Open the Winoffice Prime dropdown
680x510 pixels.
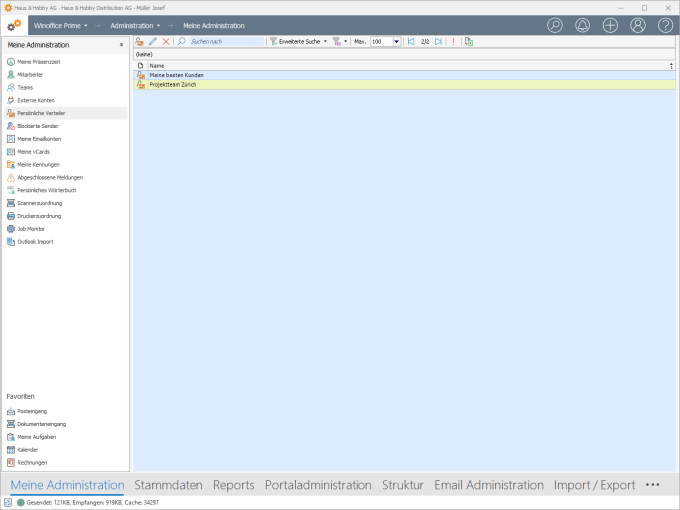[60, 25]
